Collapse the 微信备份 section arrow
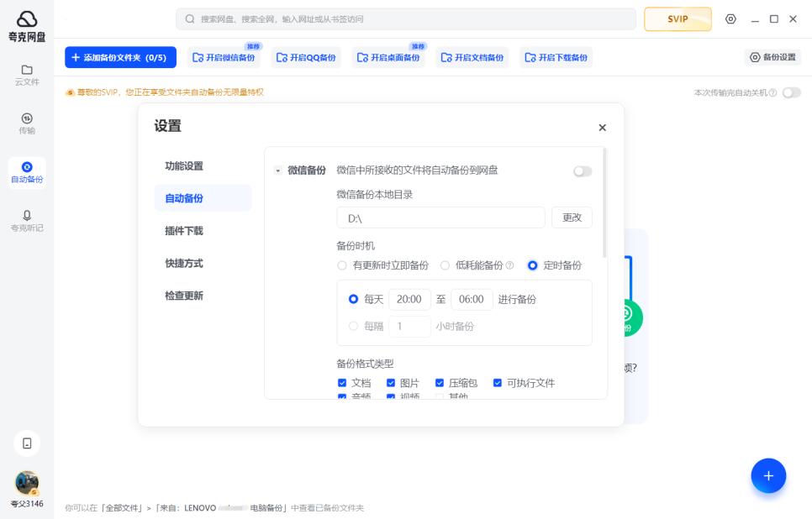The width and height of the screenshot is (812, 519). (277, 171)
